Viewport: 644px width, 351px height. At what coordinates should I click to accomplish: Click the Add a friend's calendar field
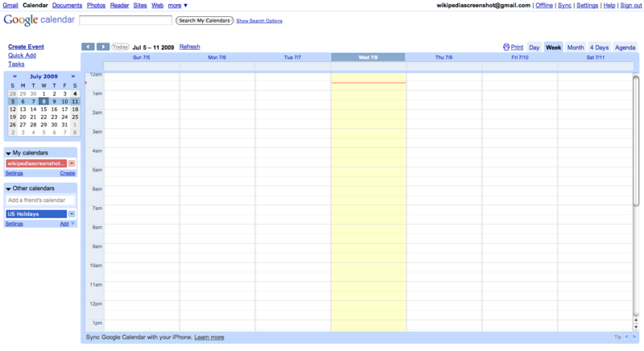[40, 200]
